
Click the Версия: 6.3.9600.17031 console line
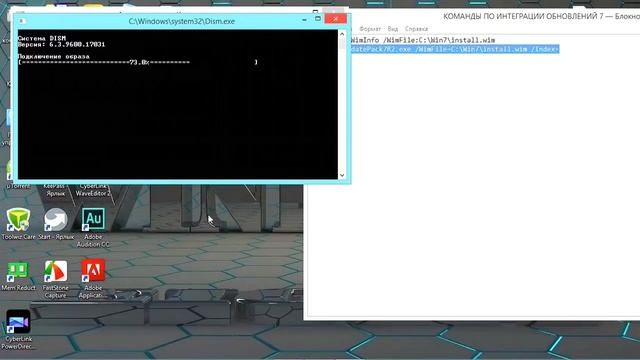tap(61, 44)
